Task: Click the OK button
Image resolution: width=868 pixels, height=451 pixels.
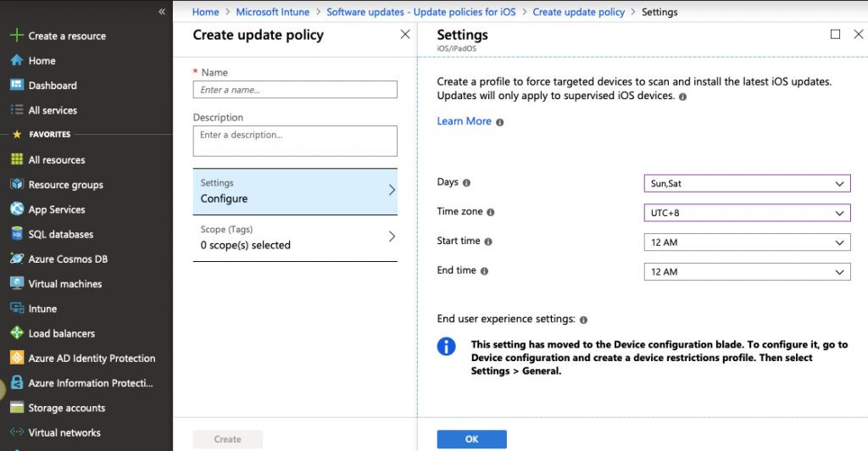Action: coord(471,439)
